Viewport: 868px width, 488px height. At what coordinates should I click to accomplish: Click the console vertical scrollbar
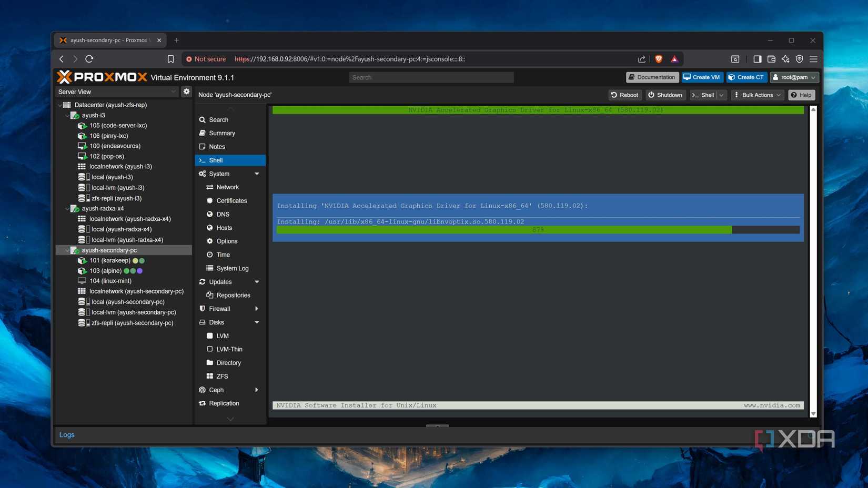click(813, 261)
